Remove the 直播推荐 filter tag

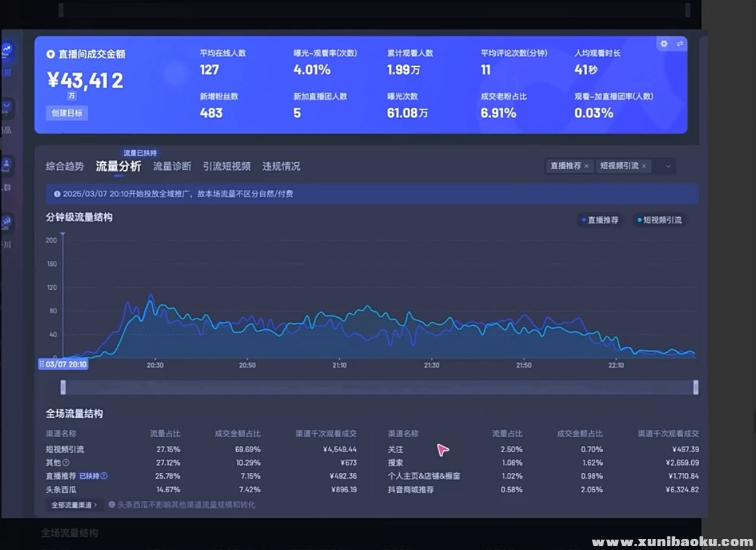587,166
